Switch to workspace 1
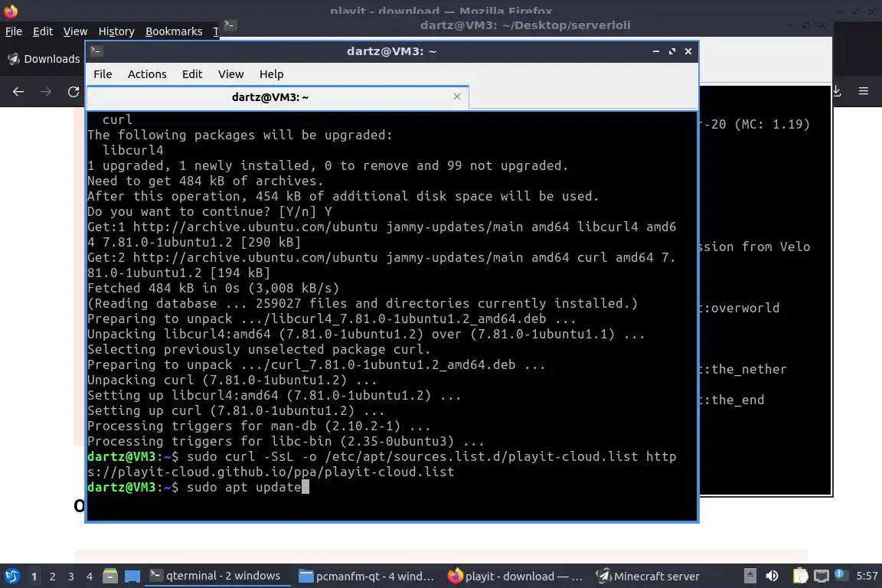 34,577
